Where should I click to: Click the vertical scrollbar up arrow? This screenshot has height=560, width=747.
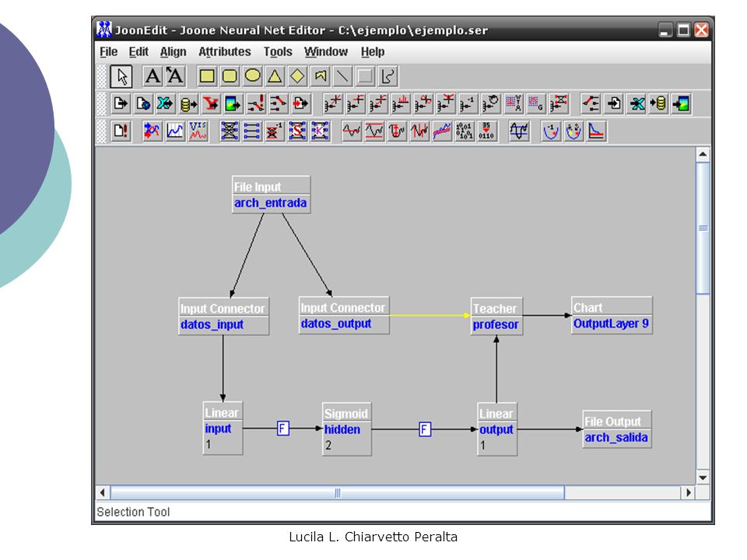click(x=703, y=155)
